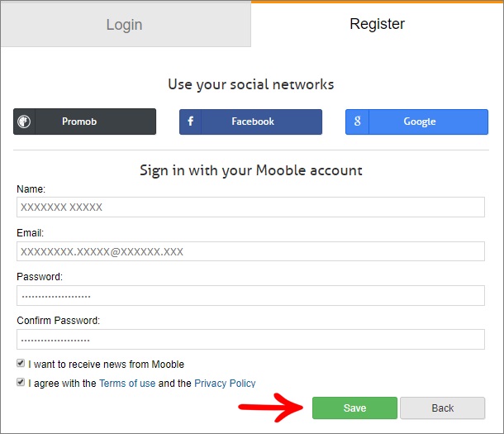This screenshot has width=504, height=434.
Task: Click into the Confirm Password field
Action: [x=250, y=339]
